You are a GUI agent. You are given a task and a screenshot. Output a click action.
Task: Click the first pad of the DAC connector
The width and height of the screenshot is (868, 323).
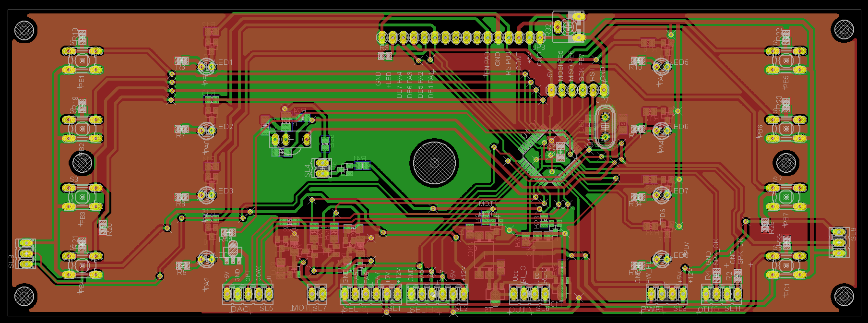pos(226,293)
